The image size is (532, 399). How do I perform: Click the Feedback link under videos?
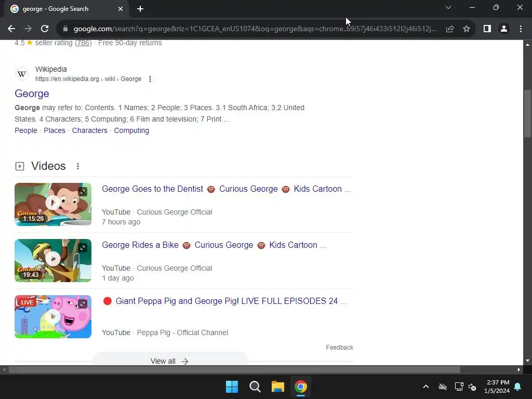tap(340, 348)
